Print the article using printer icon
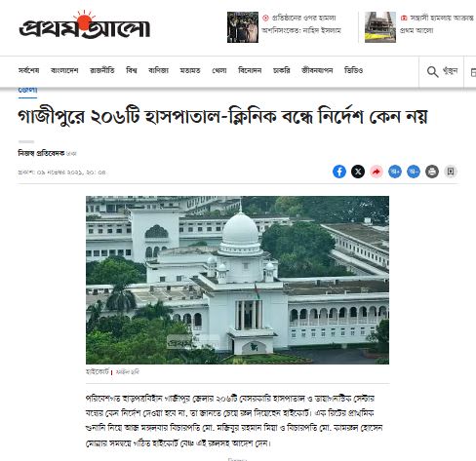The width and height of the screenshot is (476, 461). click(432, 172)
